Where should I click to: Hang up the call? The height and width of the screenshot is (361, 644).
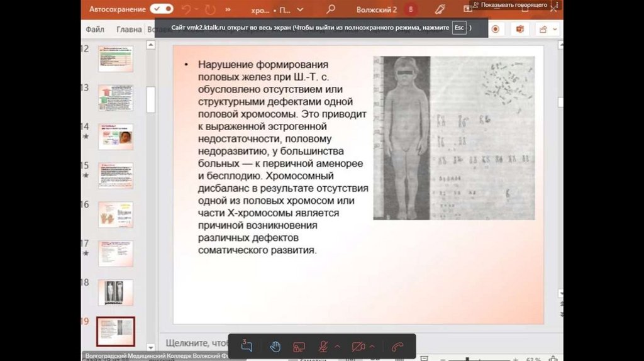[x=397, y=346]
